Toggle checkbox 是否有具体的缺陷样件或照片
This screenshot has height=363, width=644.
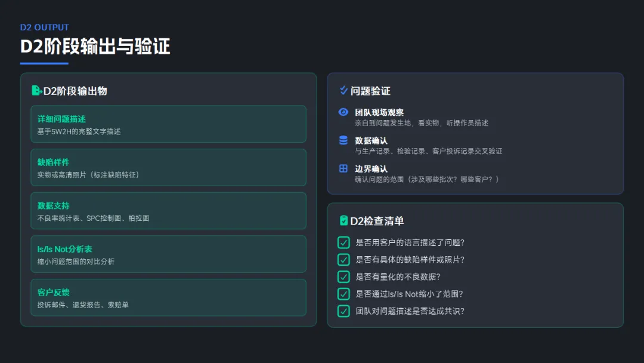coord(343,260)
